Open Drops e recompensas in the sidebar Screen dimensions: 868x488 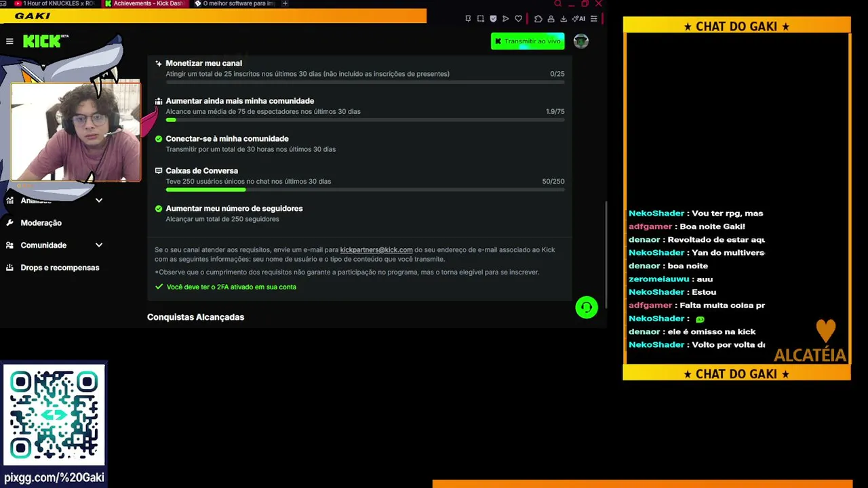60,268
